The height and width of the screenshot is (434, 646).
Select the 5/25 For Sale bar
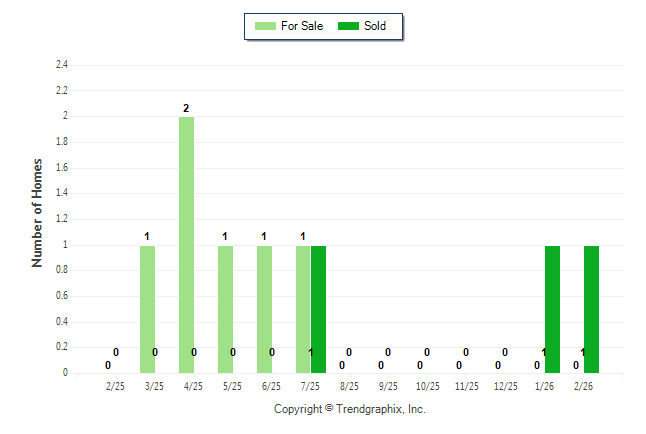coord(225,309)
